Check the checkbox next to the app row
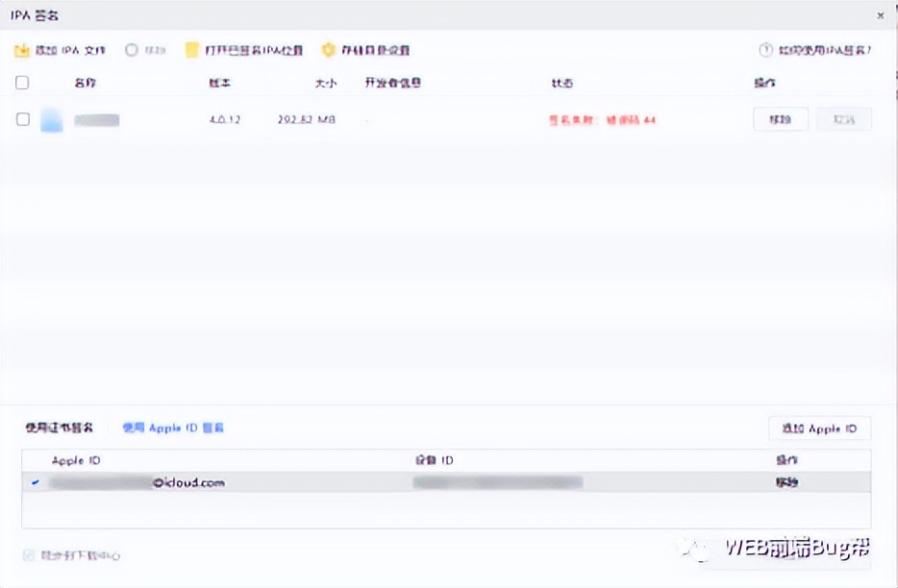898x588 pixels. click(22, 120)
